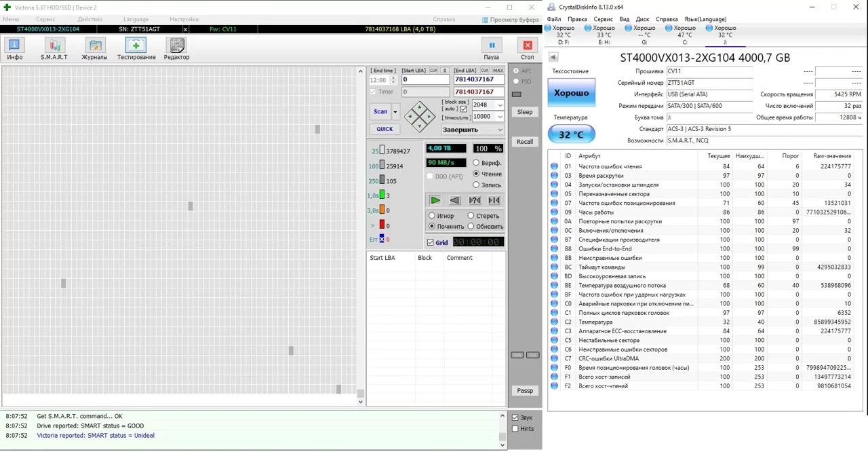Select disk E: H: in CrystalDiskInfo
The width and height of the screenshot is (868, 452).
tap(604, 35)
